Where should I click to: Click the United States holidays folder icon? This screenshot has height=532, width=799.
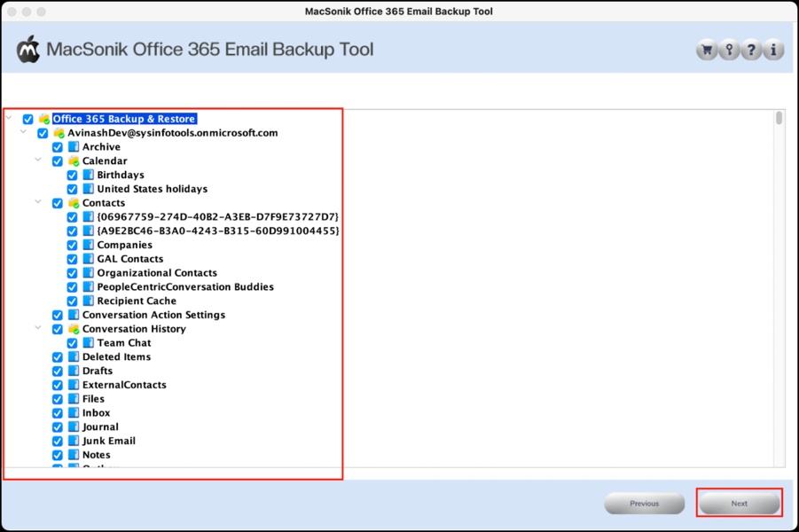click(x=89, y=189)
